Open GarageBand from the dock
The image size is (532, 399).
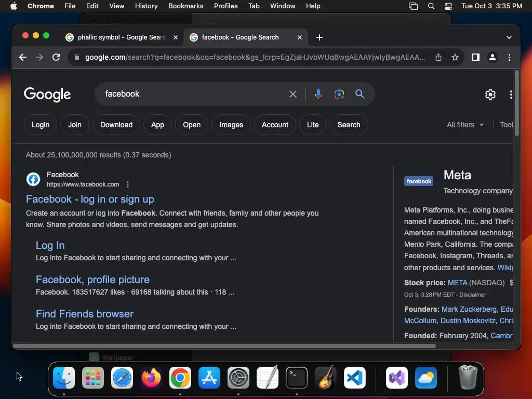point(326,378)
